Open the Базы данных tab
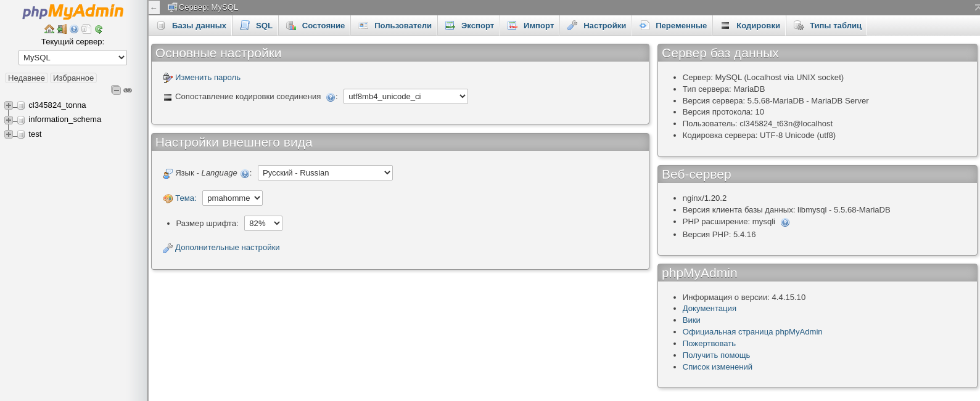The image size is (980, 401). 191,25
